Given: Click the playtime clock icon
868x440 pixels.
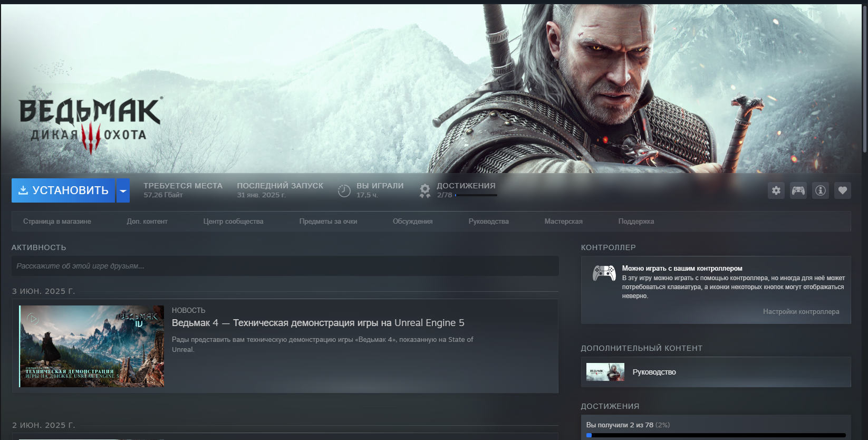Looking at the screenshot, I should (x=344, y=190).
